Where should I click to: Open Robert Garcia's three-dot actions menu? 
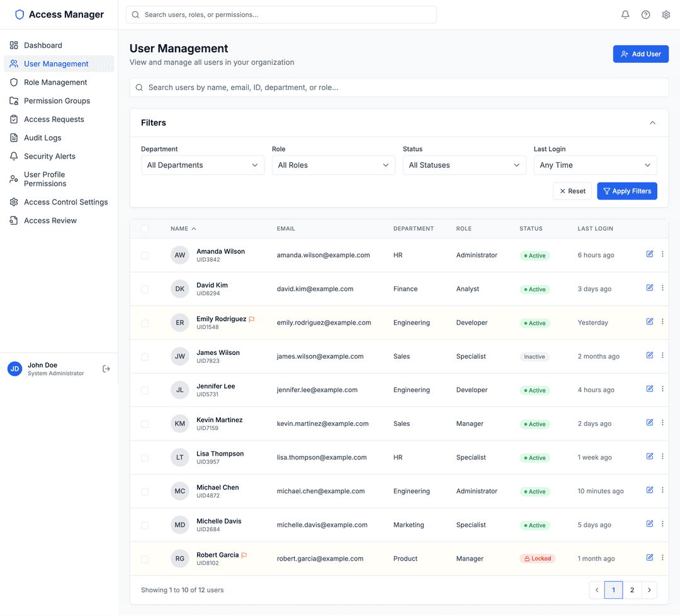(x=662, y=557)
